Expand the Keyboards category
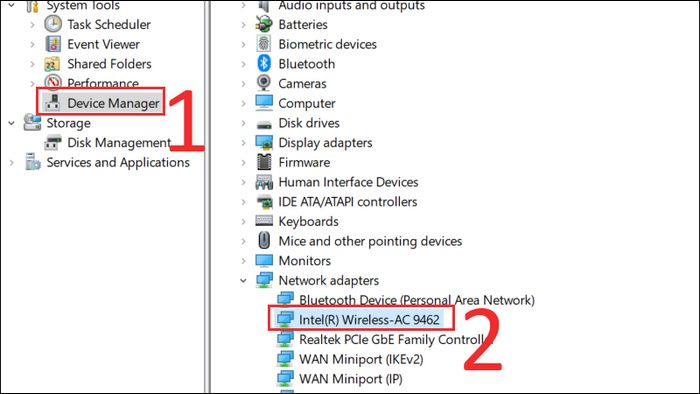 coord(243,221)
